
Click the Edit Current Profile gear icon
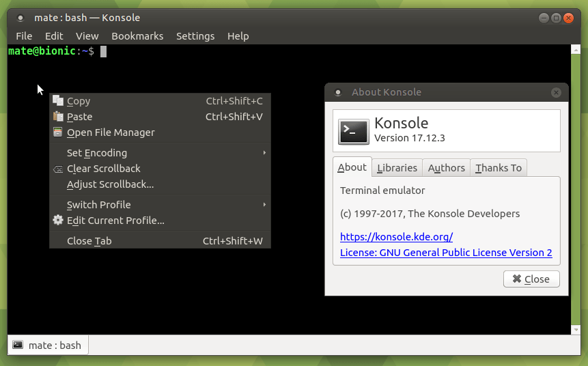[x=58, y=221]
